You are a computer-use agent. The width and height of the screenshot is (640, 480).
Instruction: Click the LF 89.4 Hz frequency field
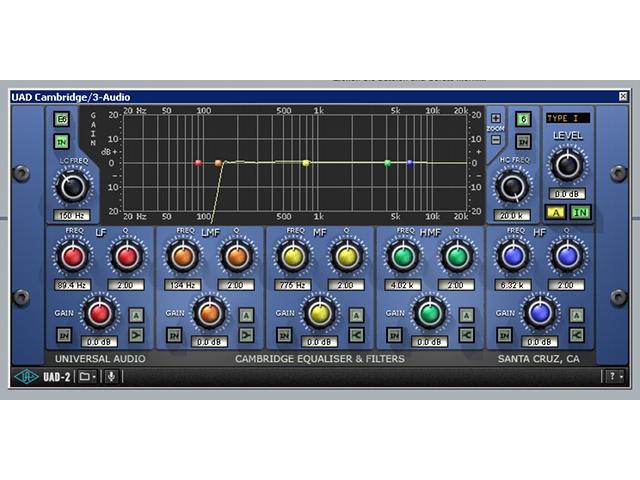pos(72,285)
